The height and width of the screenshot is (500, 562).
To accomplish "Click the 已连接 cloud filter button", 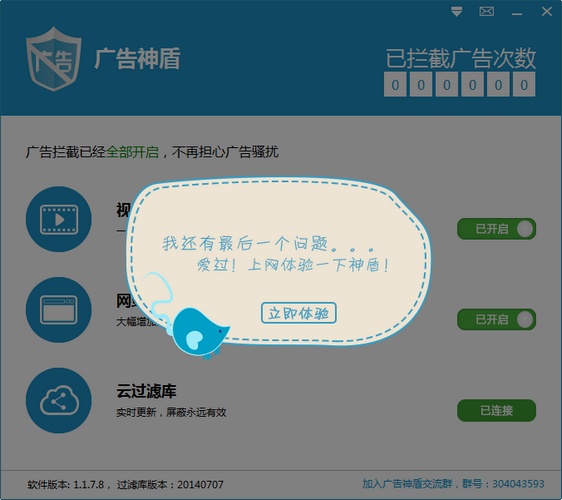I will [x=496, y=410].
